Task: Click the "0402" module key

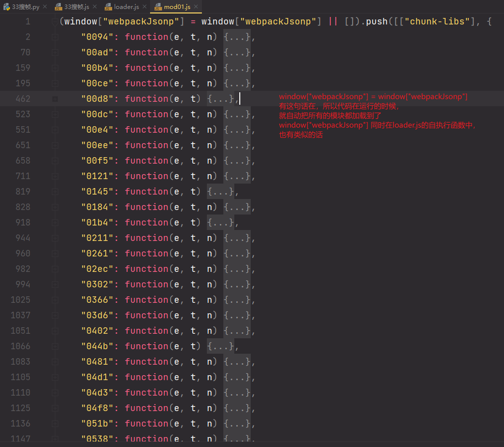Action: 97,331
